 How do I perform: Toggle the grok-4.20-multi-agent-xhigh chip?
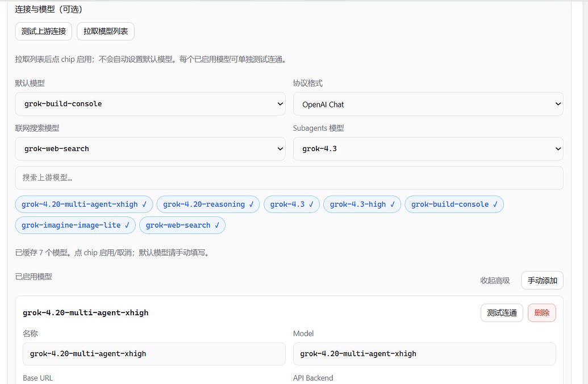(x=84, y=204)
